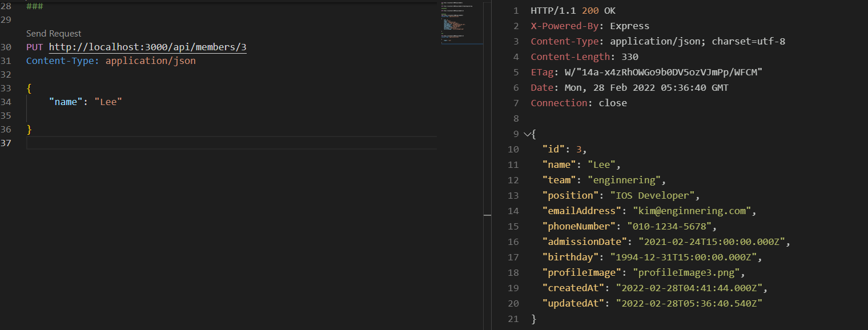Screen dimensions: 868x330
Task: Click the "profileImage" key
Action: point(582,273)
